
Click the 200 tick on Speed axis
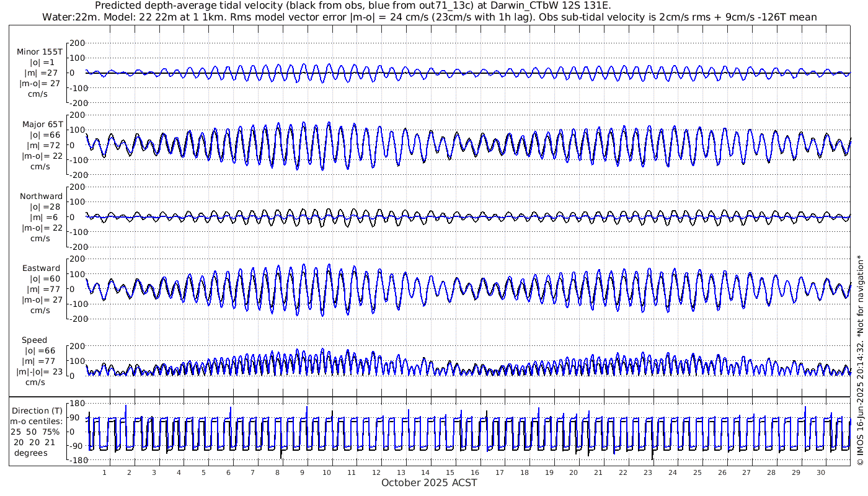(x=76, y=346)
